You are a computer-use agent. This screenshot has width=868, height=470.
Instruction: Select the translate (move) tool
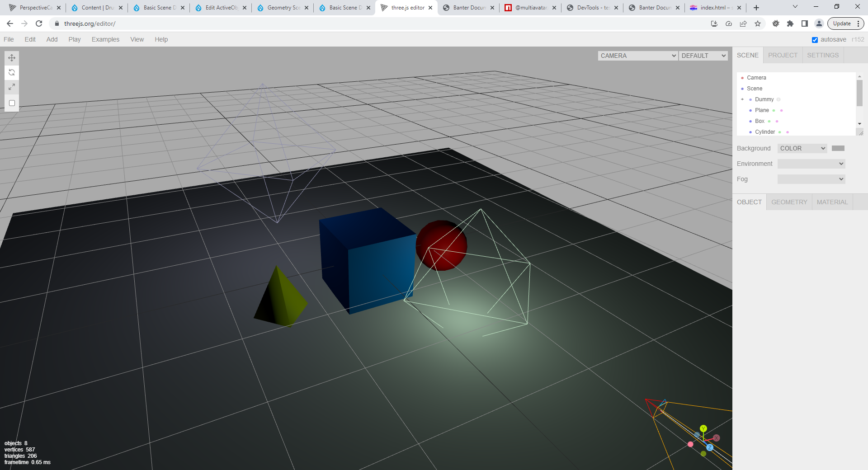click(x=12, y=58)
